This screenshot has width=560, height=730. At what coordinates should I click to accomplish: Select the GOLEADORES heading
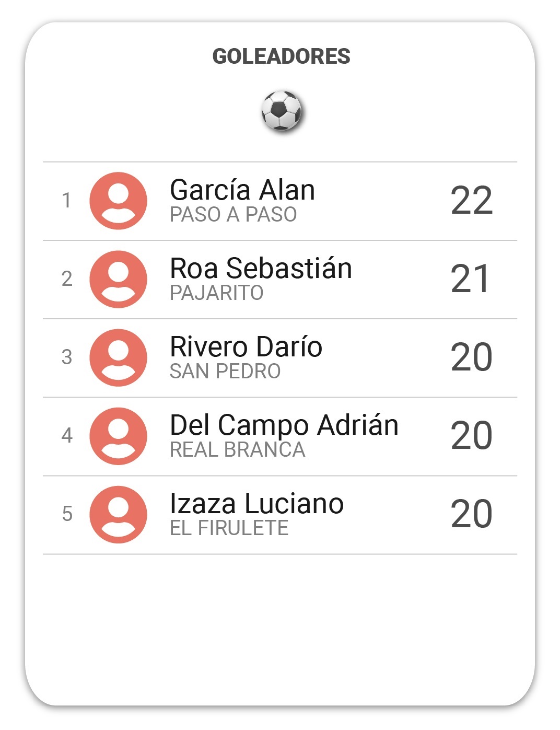coord(281,56)
